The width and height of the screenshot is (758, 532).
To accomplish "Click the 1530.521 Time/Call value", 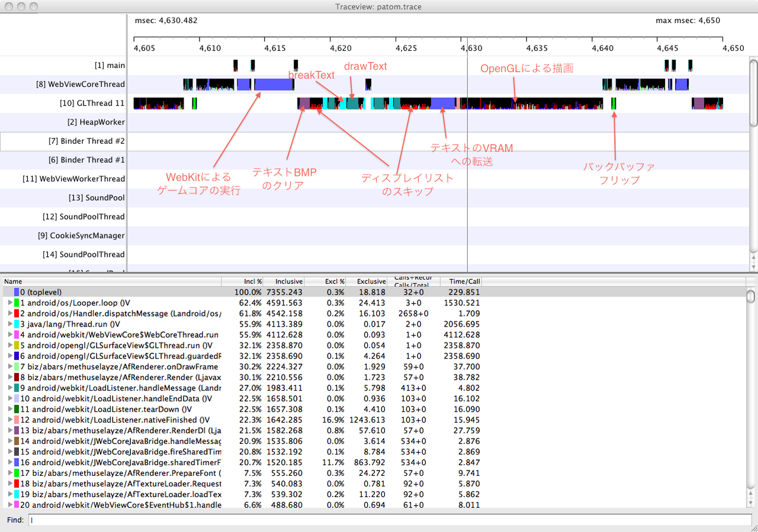I will [x=463, y=302].
